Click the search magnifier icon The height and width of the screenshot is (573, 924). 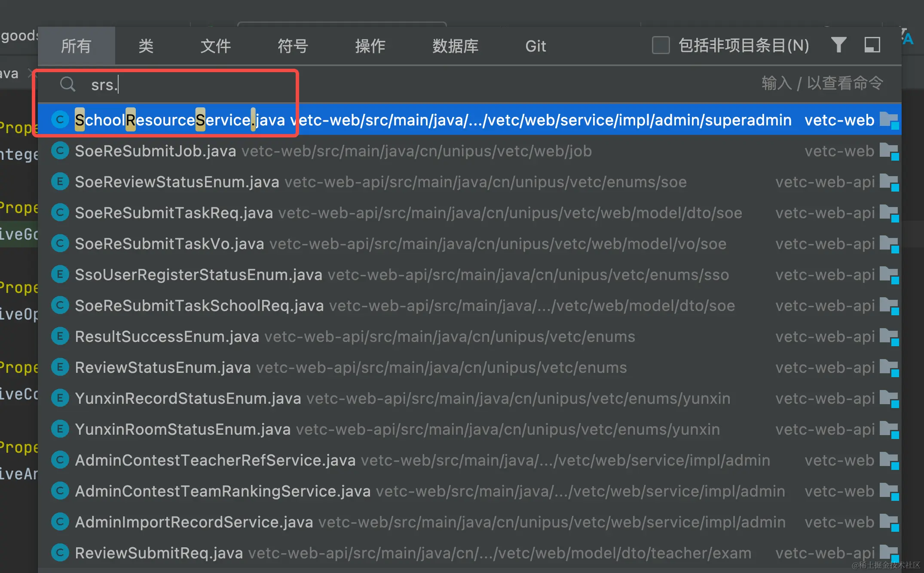tap(67, 84)
